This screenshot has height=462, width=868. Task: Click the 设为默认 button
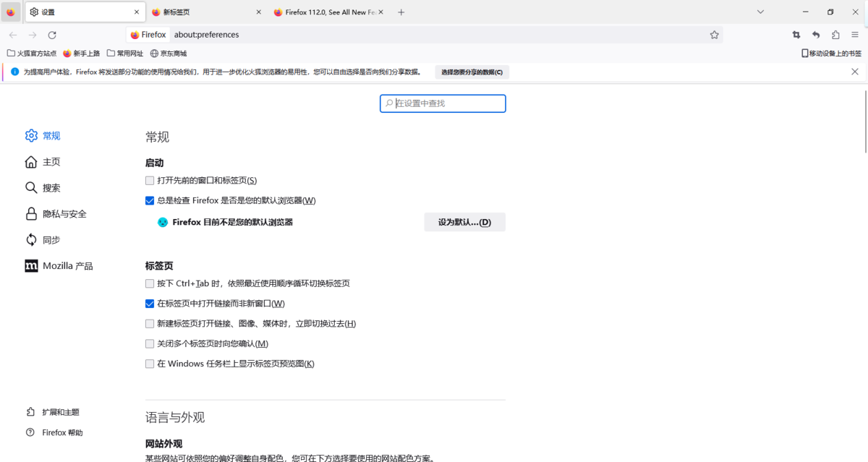[x=464, y=222]
